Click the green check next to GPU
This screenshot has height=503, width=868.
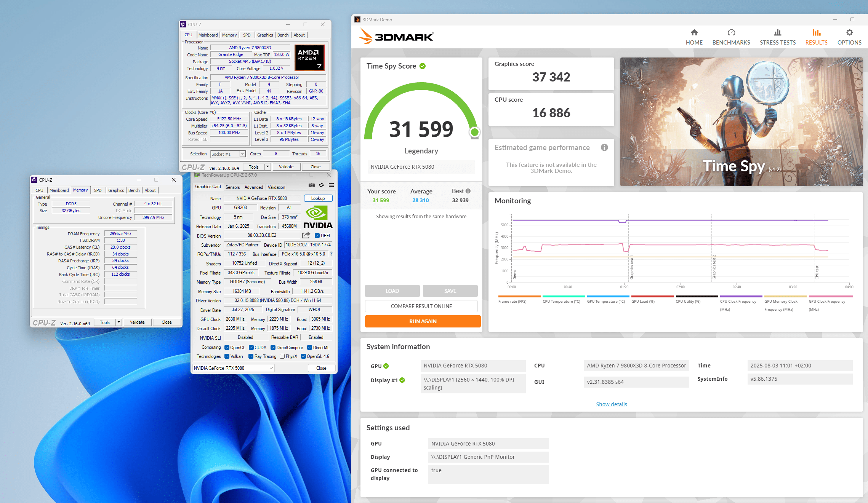[386, 366]
